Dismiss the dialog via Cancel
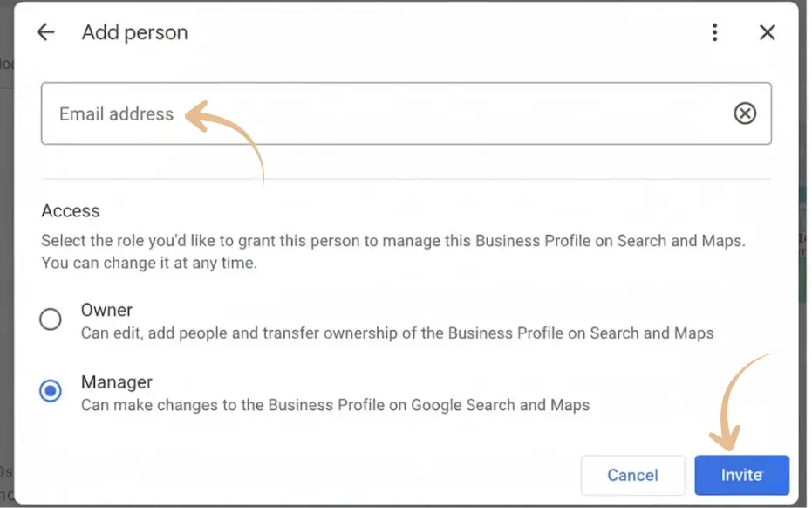Screen dimensions: 812x508 point(632,475)
